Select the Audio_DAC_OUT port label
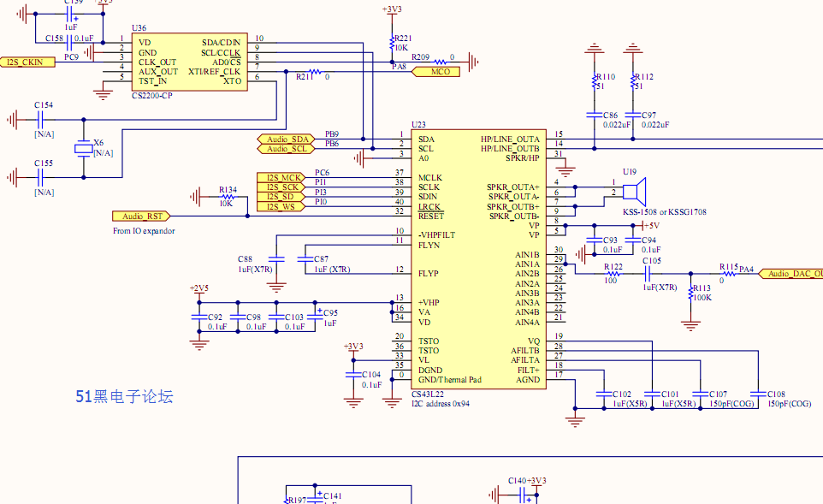Image resolution: width=823 pixels, height=504 pixels. [x=791, y=274]
